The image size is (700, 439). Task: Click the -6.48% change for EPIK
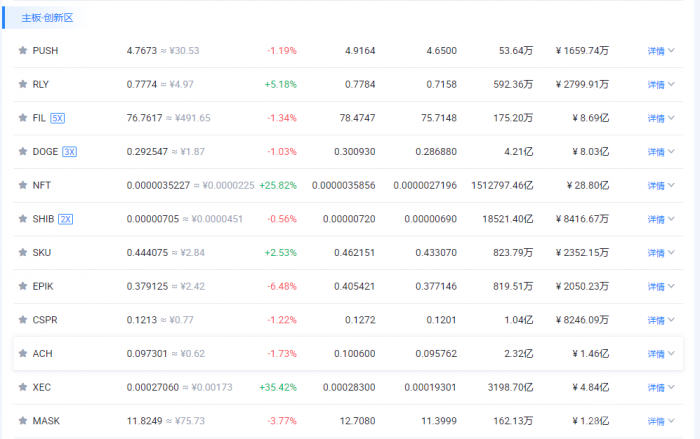(x=282, y=286)
